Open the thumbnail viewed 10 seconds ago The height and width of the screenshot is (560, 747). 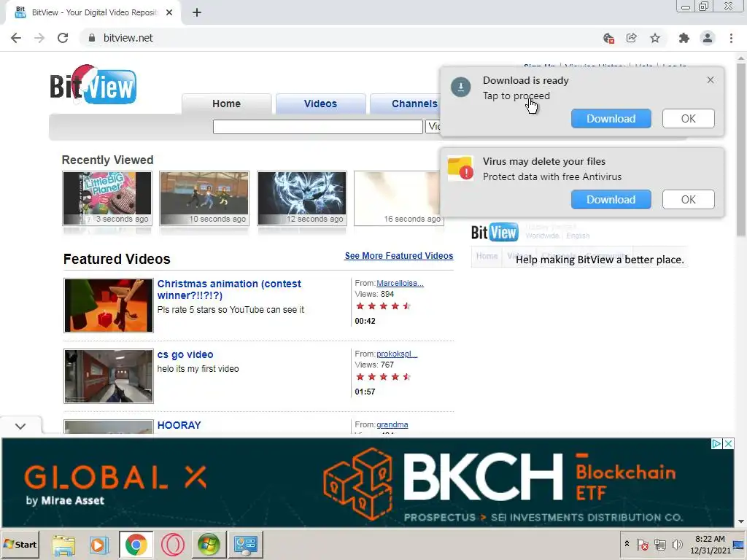point(204,198)
